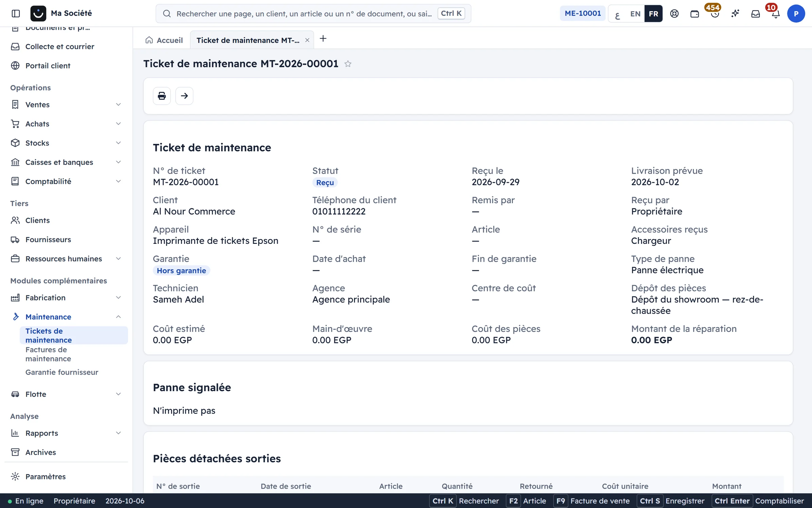Open the activity icon with 454 badge
This screenshot has width=812, height=508.
click(x=715, y=14)
